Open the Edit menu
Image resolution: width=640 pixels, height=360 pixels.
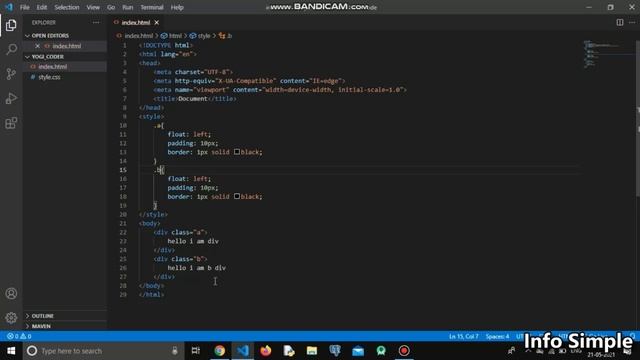tap(42, 7)
